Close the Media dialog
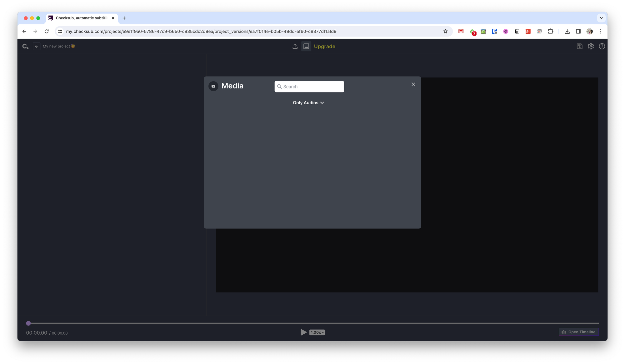625x364 pixels. pyautogui.click(x=413, y=84)
